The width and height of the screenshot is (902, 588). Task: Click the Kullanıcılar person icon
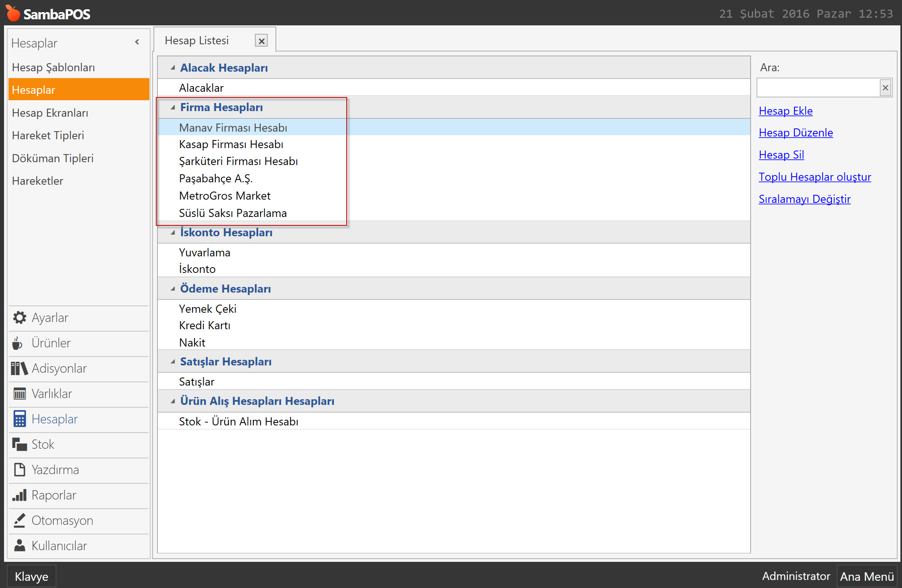click(x=19, y=546)
